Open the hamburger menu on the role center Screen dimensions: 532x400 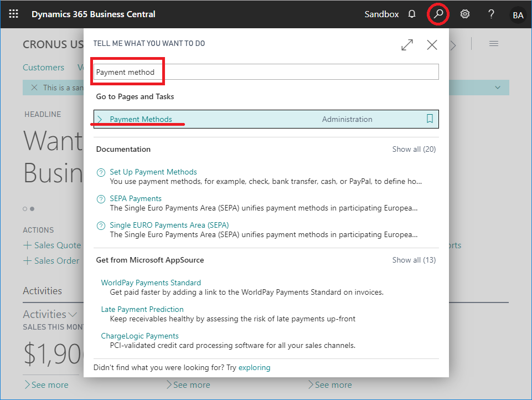pyautogui.click(x=494, y=43)
